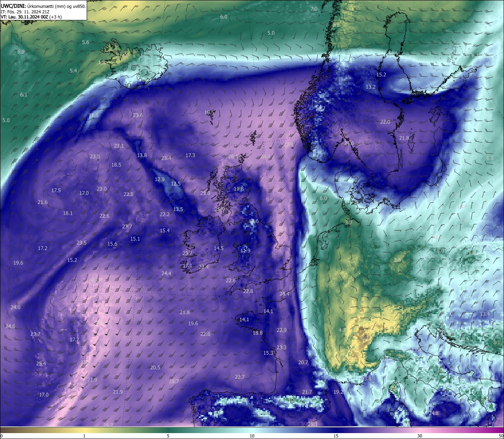The image size is (504, 439).
Task: Click the map value "15.4"
Action: (x=165, y=230)
